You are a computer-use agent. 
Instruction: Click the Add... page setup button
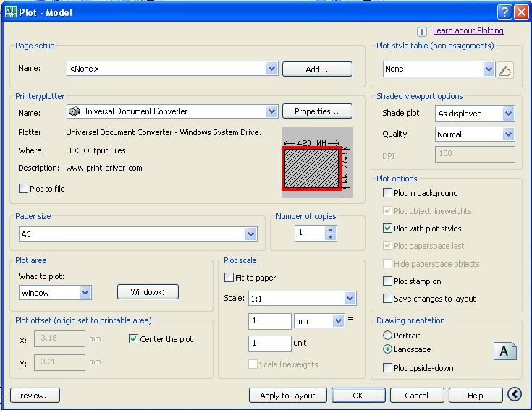click(x=317, y=69)
